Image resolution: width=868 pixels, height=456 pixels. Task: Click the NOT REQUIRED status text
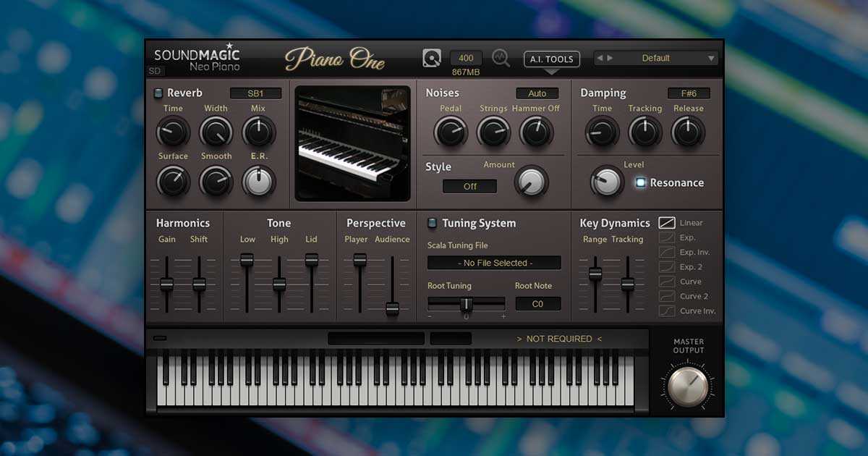(x=559, y=339)
